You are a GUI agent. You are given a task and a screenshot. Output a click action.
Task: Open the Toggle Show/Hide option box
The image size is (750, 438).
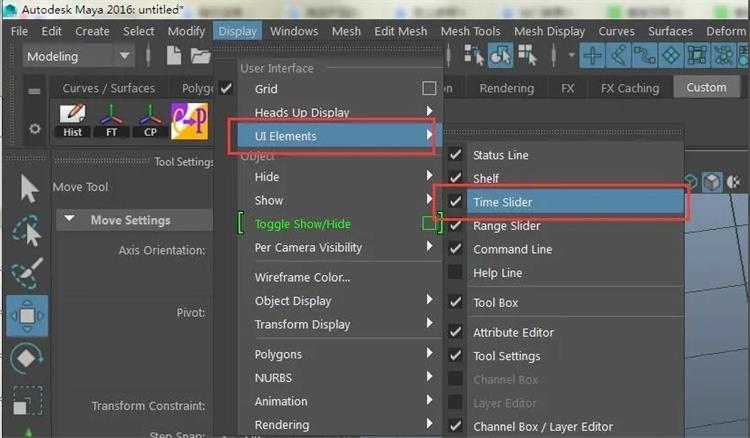pyautogui.click(x=429, y=223)
